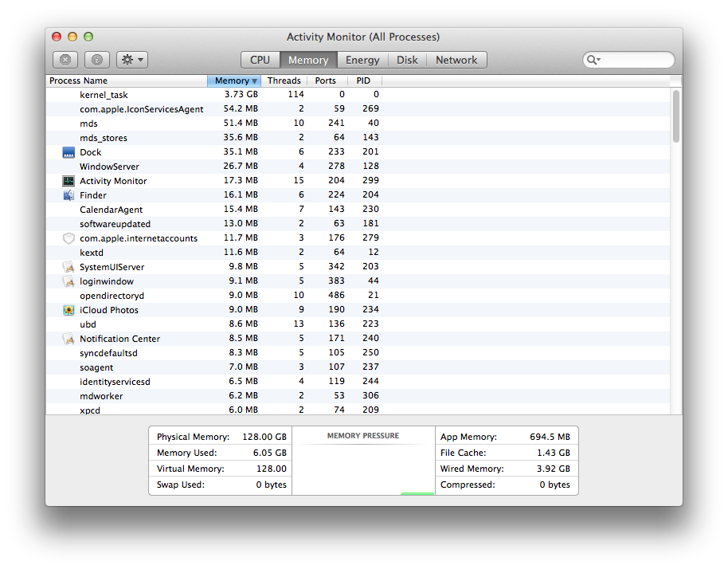The image size is (728, 569).
Task: Switch to the CPU tab
Action: pyautogui.click(x=260, y=60)
